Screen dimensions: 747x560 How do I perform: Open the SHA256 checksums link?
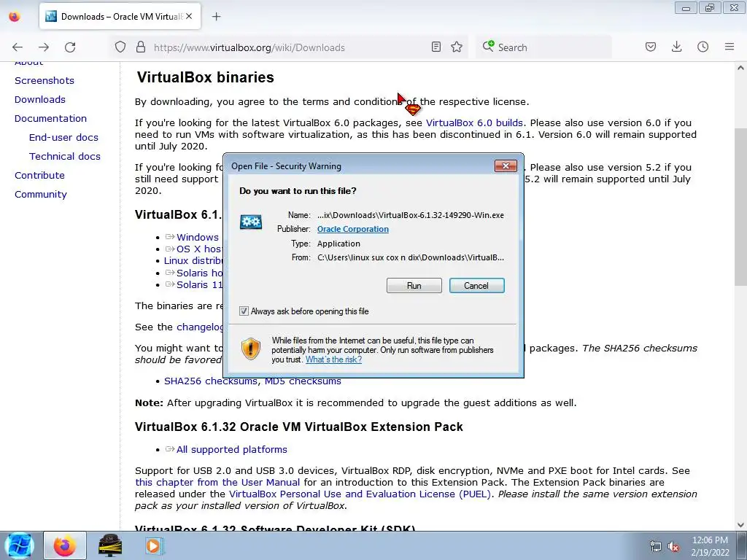tap(211, 381)
